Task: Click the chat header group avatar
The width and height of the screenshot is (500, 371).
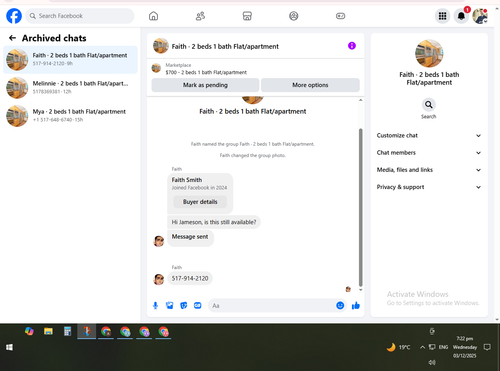Action: (x=161, y=46)
